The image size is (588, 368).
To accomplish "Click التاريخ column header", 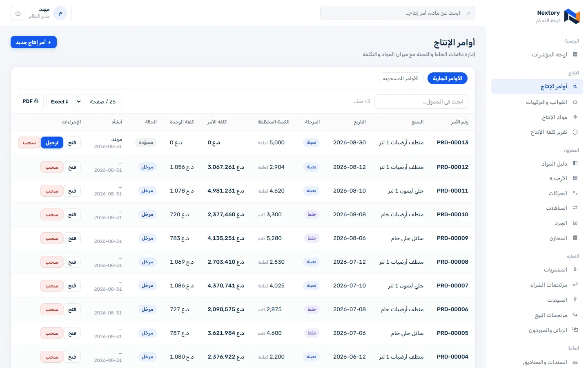I will [x=360, y=122].
